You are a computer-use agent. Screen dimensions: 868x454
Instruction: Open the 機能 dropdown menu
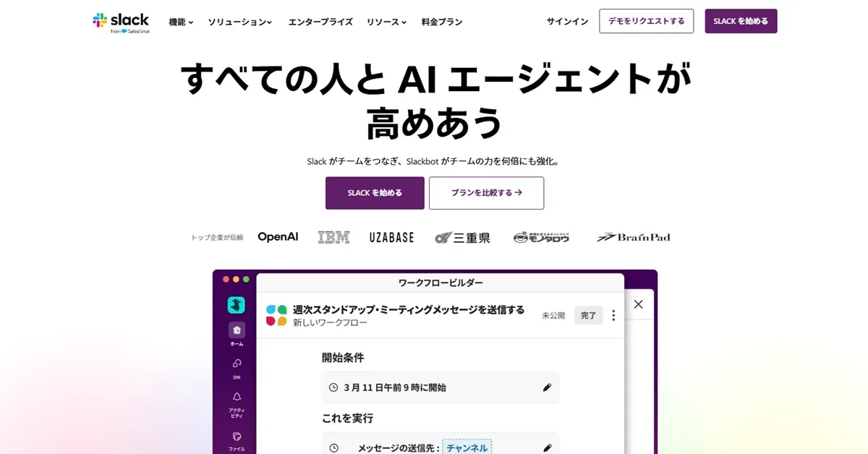(x=181, y=22)
